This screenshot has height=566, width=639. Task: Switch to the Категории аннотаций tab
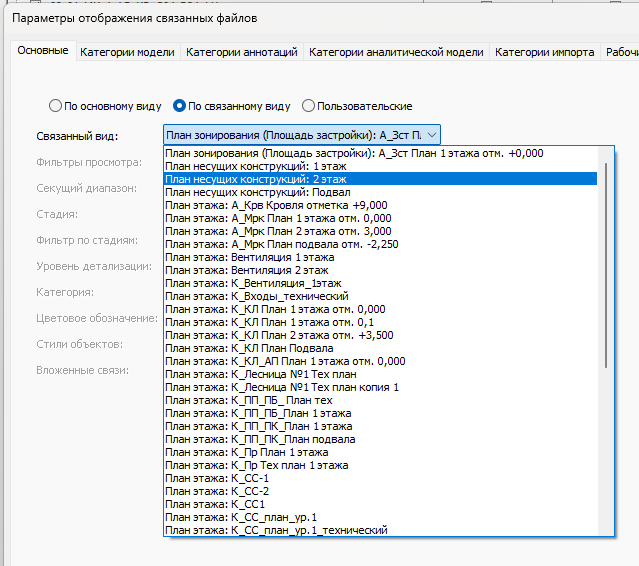tap(242, 52)
